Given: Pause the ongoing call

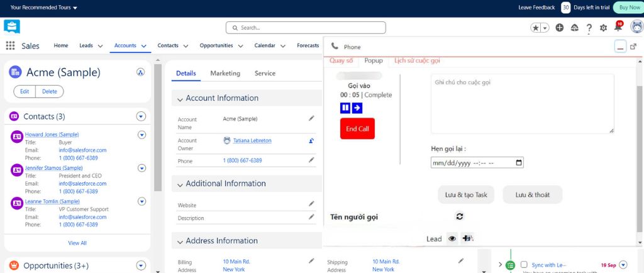Looking at the screenshot, I should (345, 108).
